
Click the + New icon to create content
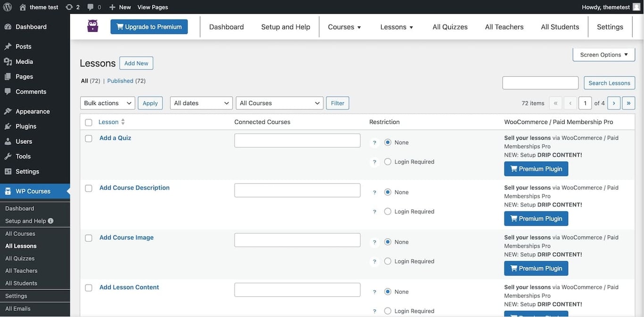pos(111,7)
